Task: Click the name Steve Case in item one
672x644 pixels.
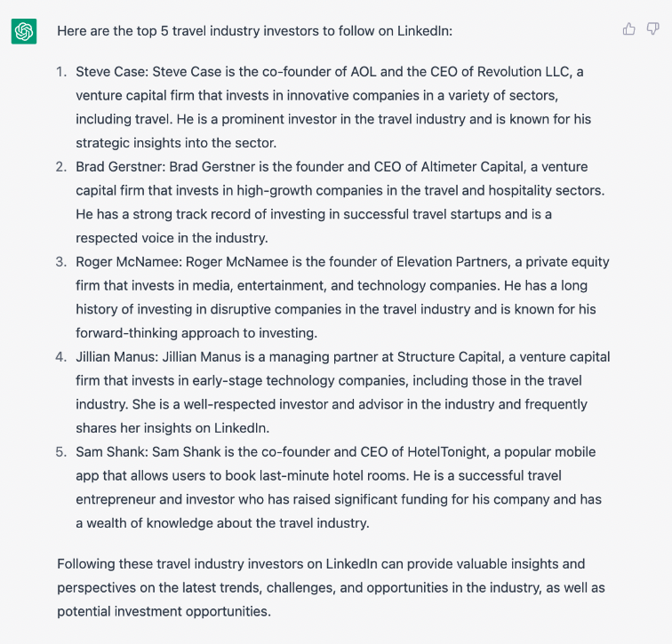Action: tap(111, 72)
